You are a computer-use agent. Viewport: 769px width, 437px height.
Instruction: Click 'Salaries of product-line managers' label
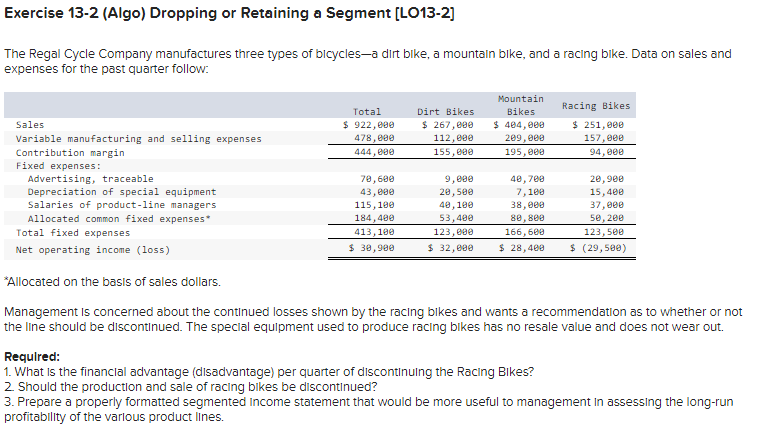pos(122,205)
